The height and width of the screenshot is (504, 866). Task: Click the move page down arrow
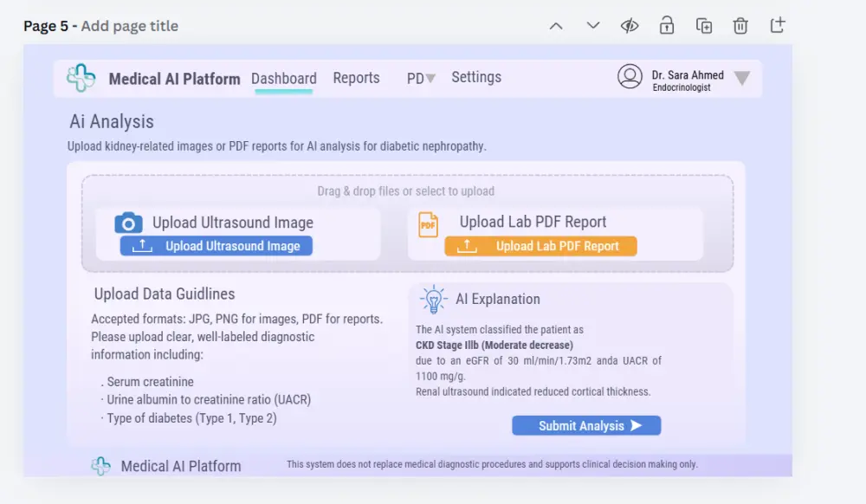point(593,26)
